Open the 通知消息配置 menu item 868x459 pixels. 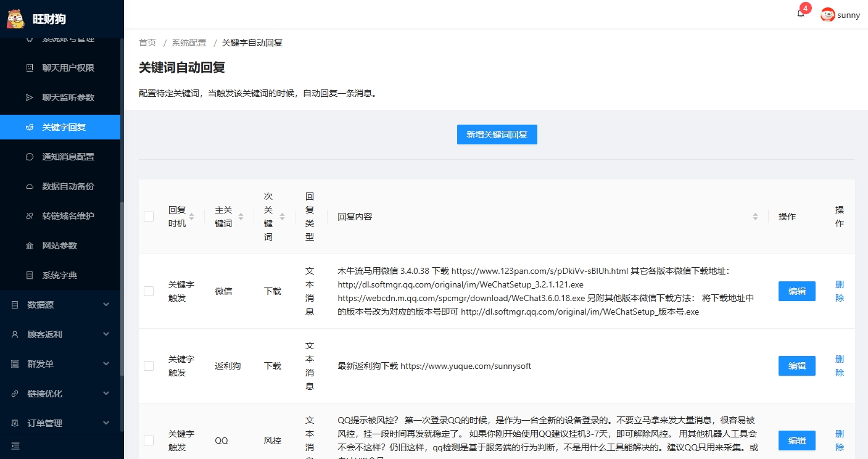[68, 157]
